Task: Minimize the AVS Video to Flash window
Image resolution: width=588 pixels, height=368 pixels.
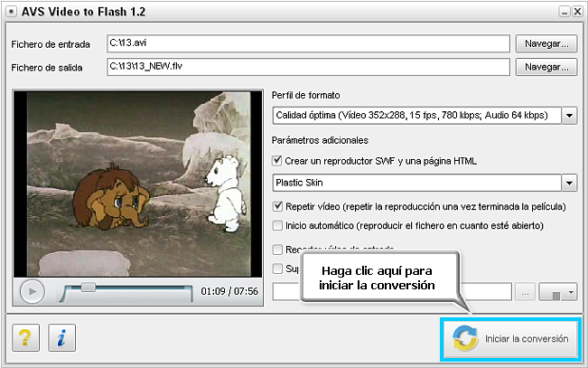Action: pyautogui.click(x=565, y=12)
